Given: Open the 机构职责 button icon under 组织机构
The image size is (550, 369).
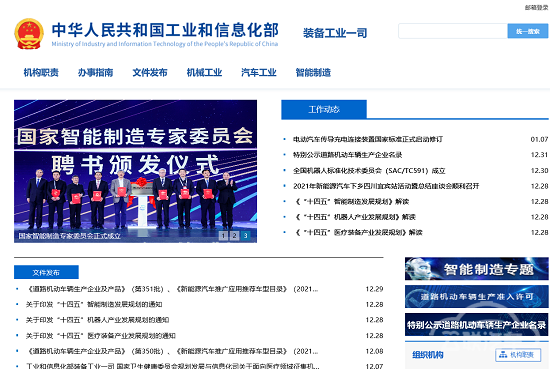Looking at the screenshot, I should coord(518,355).
